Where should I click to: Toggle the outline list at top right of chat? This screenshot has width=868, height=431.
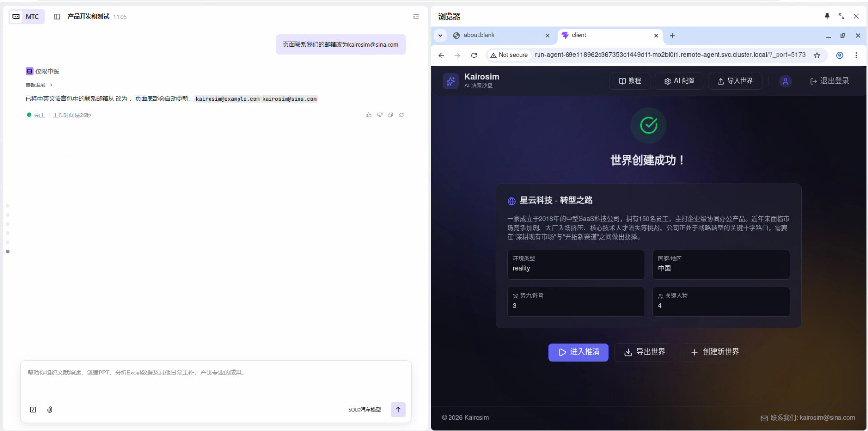pos(416,17)
